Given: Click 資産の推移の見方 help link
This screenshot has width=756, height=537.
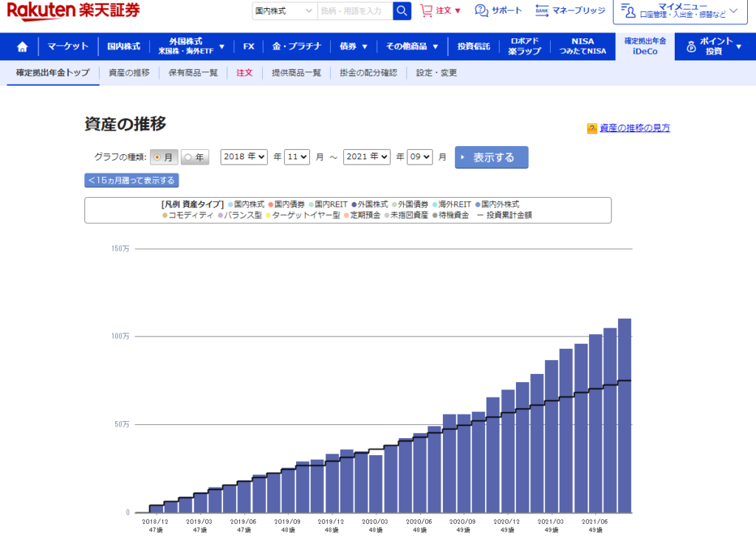Looking at the screenshot, I should tap(634, 128).
